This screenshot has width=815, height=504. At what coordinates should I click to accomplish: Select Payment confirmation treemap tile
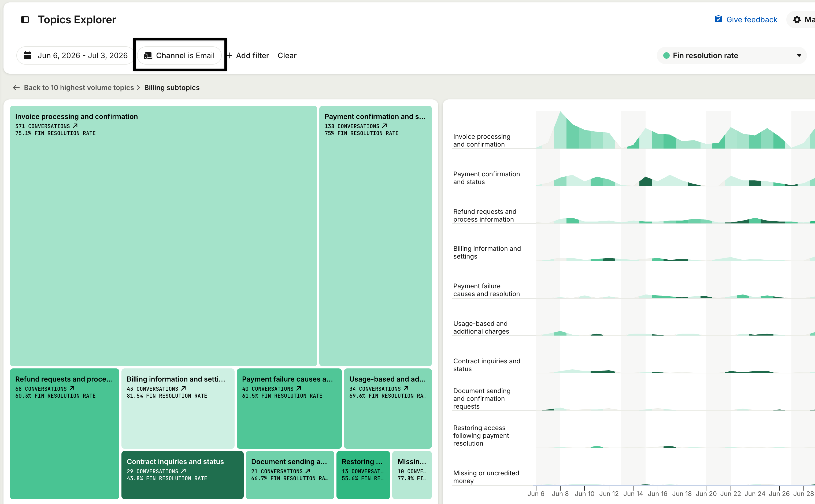click(376, 236)
